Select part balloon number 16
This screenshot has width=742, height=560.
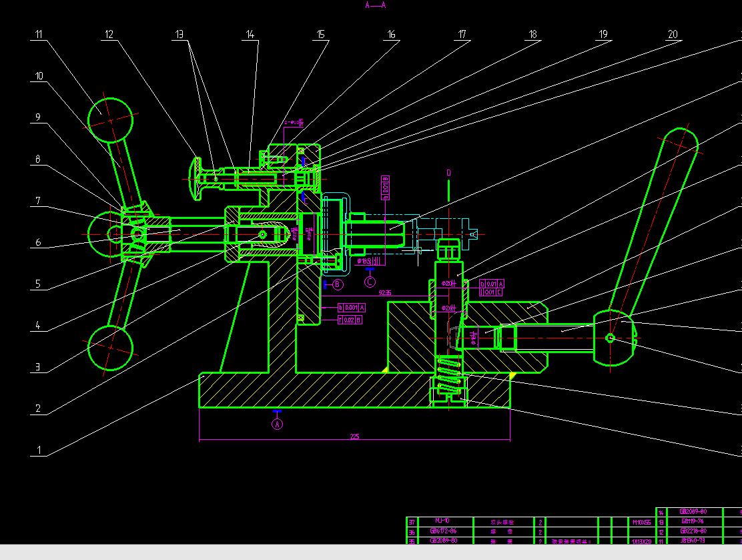click(391, 34)
